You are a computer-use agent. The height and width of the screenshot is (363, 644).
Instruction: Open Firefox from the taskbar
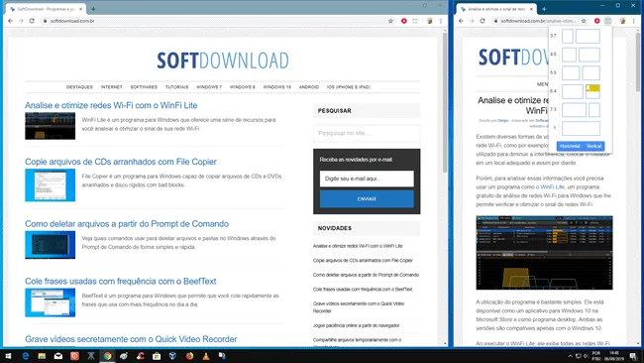click(189, 356)
